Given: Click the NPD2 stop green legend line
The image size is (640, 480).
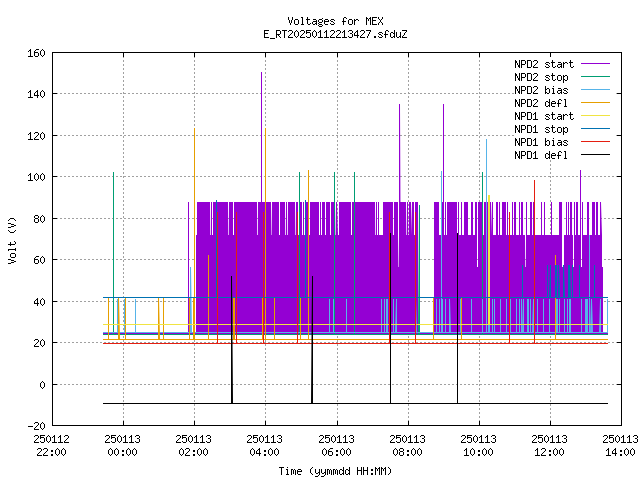Looking at the screenshot, I should click(x=595, y=77).
